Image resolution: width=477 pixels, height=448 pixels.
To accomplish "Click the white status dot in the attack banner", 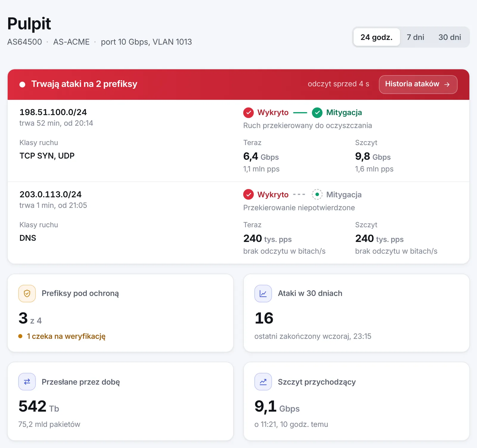I will tap(22, 84).
